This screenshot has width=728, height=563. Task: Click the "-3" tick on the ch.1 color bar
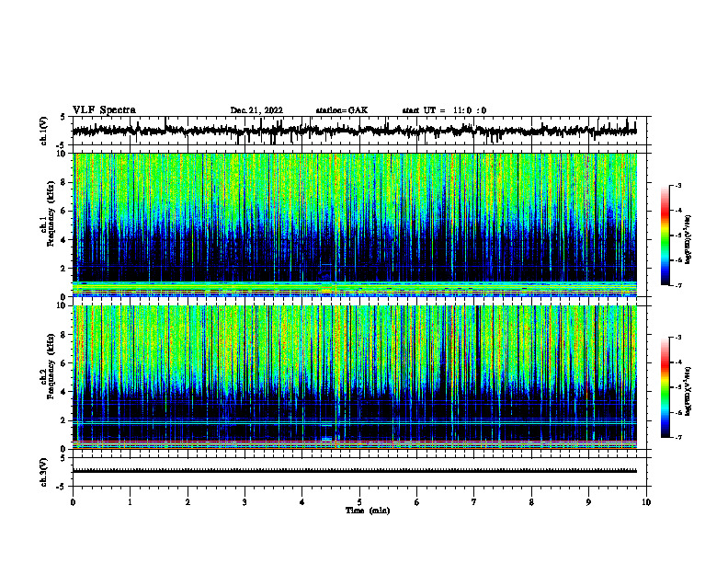coord(678,185)
